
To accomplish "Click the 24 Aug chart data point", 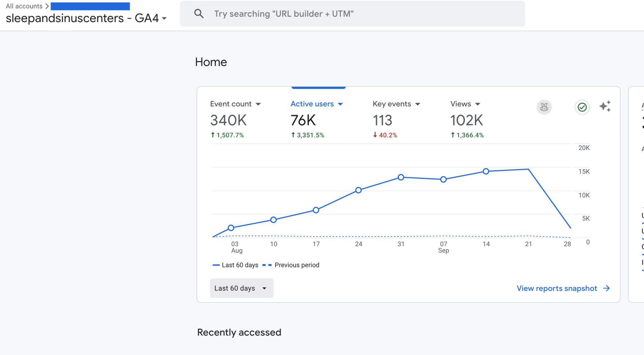I will (358, 190).
